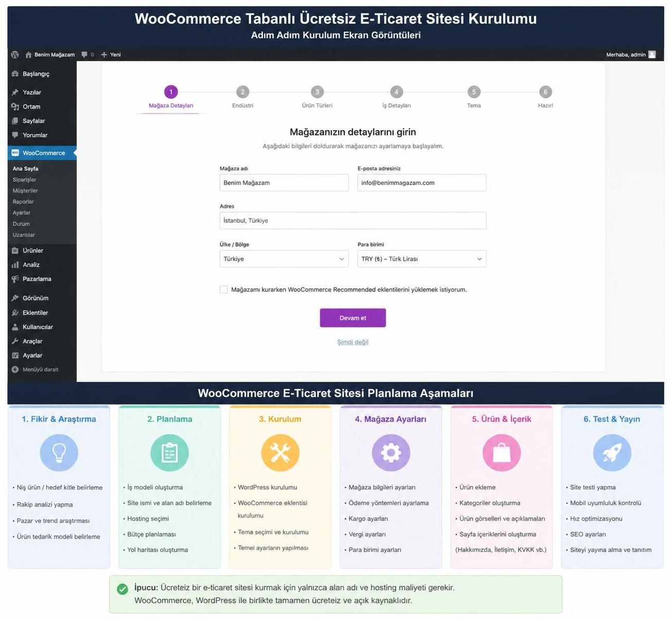Click the green checkmark icon beside İpucu

pos(122,589)
